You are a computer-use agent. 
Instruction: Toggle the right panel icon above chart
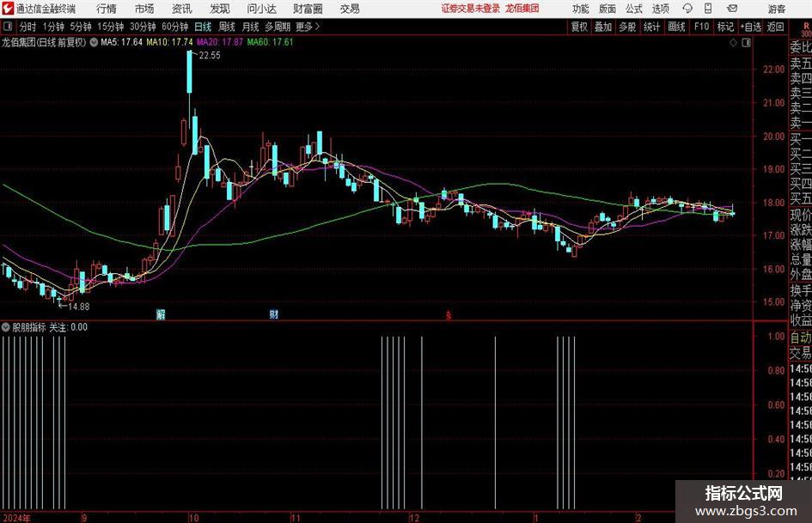coord(746,43)
